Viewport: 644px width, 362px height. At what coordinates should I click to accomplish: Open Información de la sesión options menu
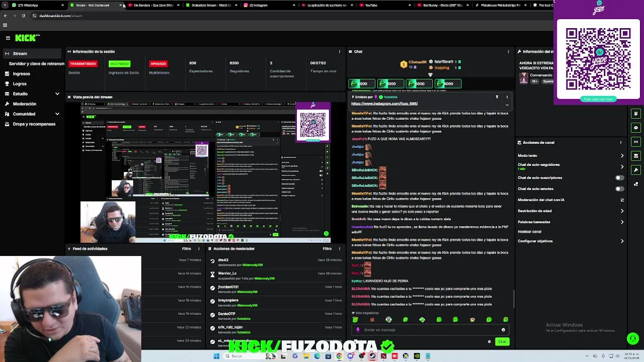(x=340, y=51)
